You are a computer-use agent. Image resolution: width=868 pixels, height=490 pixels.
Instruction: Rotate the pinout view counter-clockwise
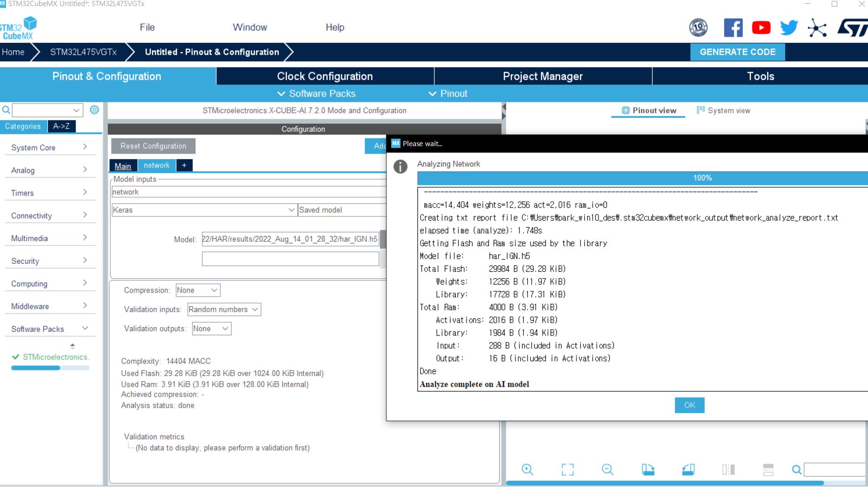688,470
